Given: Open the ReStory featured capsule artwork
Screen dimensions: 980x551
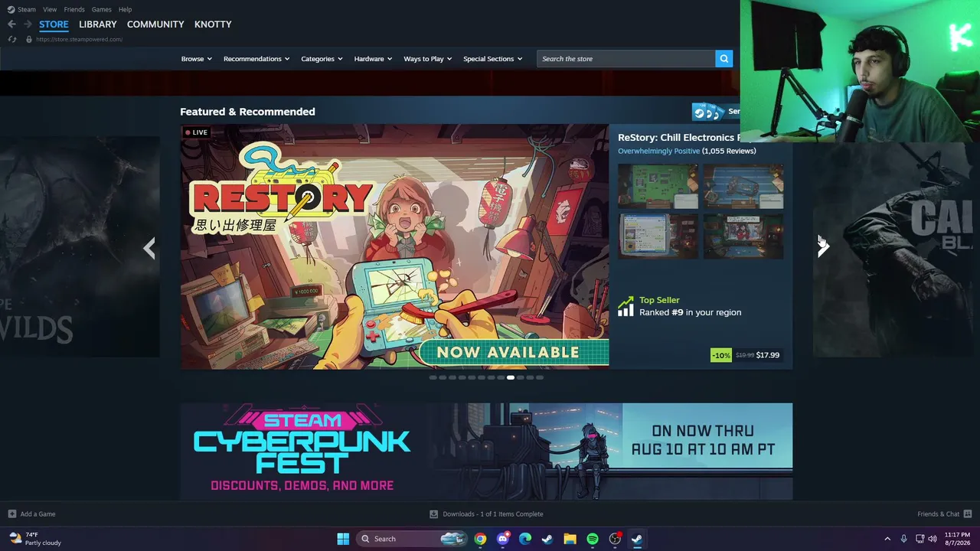Looking at the screenshot, I should [x=394, y=246].
